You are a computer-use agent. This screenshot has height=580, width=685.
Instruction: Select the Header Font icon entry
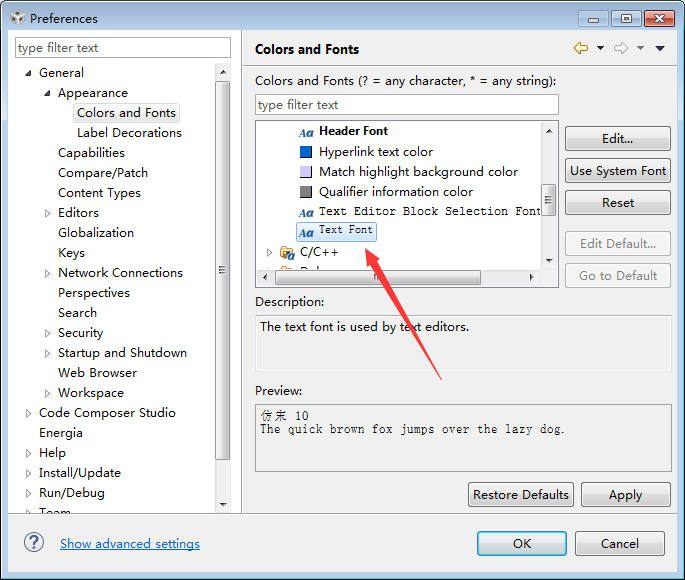[306, 132]
